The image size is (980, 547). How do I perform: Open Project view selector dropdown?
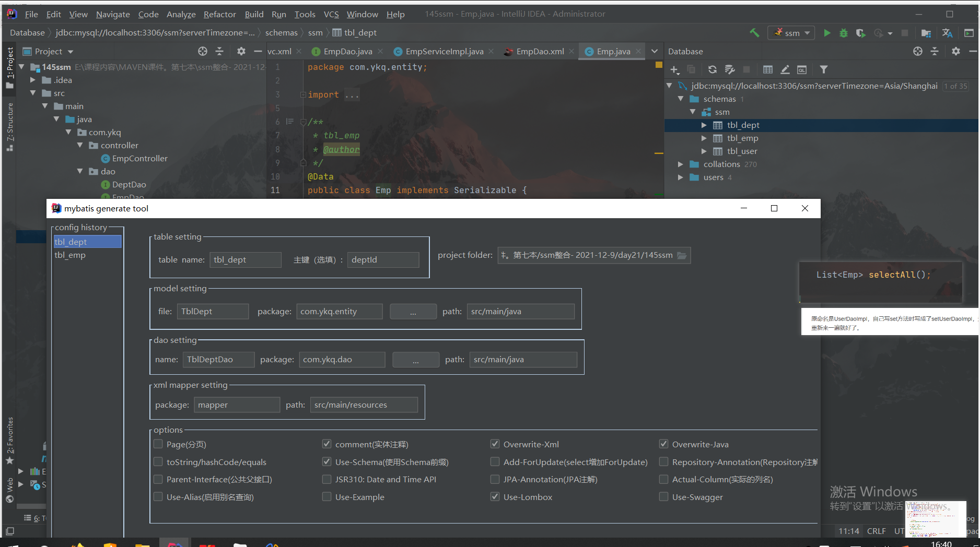(x=71, y=52)
